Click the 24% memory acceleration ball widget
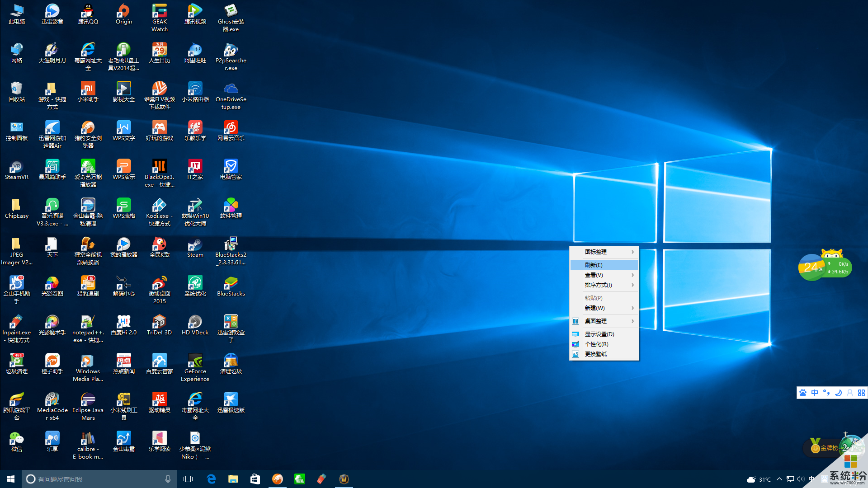 click(812, 267)
